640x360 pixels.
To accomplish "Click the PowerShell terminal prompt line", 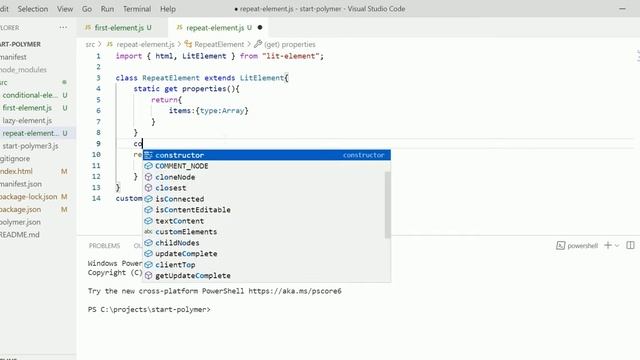I will pos(149,309).
